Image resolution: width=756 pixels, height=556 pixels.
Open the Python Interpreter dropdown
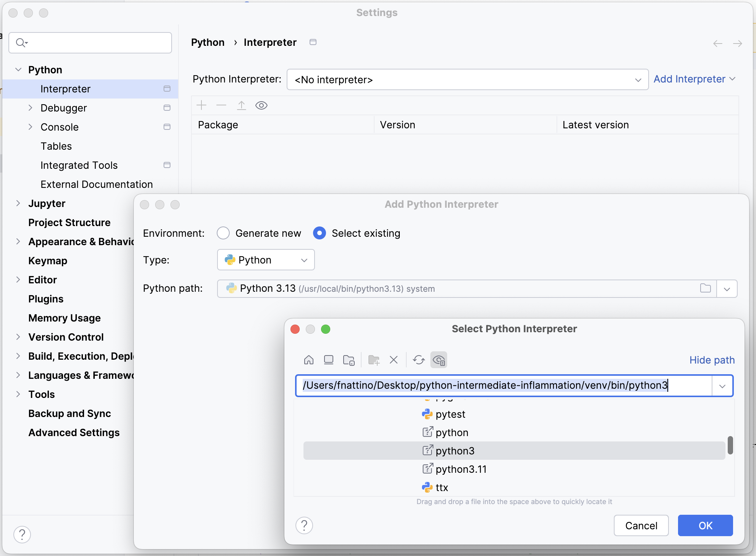(638, 80)
